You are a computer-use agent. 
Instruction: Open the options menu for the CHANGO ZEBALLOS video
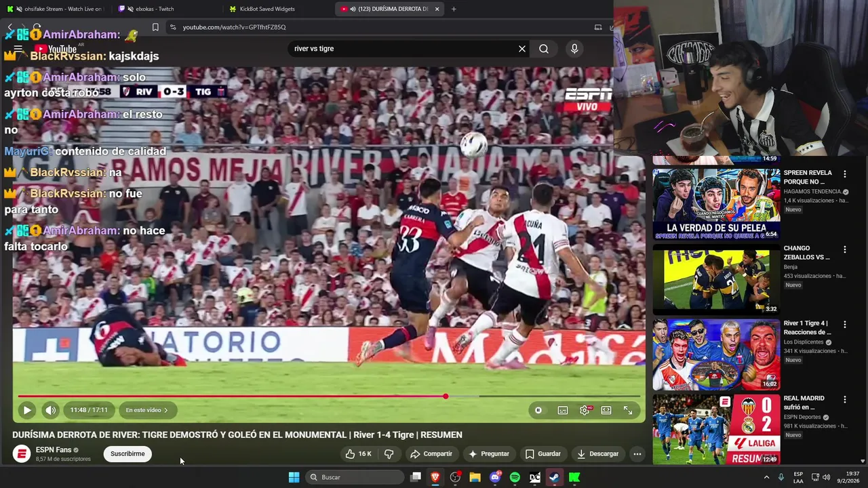[845, 249]
